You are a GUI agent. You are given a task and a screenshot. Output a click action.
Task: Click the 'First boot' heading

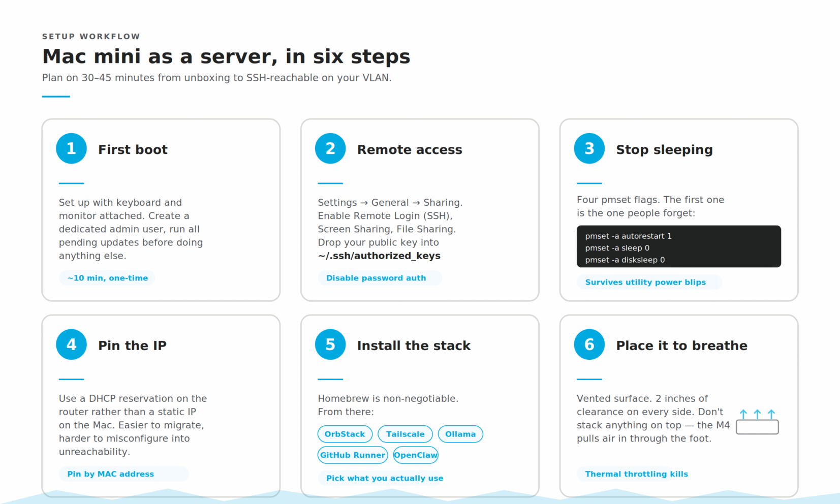[133, 149]
